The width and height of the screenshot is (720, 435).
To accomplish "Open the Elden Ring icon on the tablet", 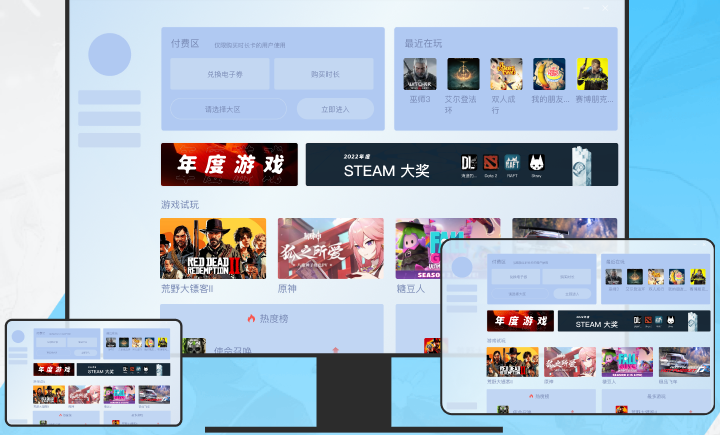I will pos(635,277).
